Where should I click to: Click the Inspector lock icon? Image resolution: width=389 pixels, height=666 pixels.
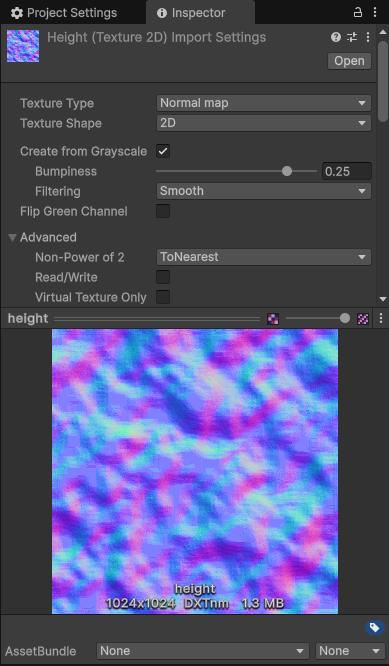point(358,13)
